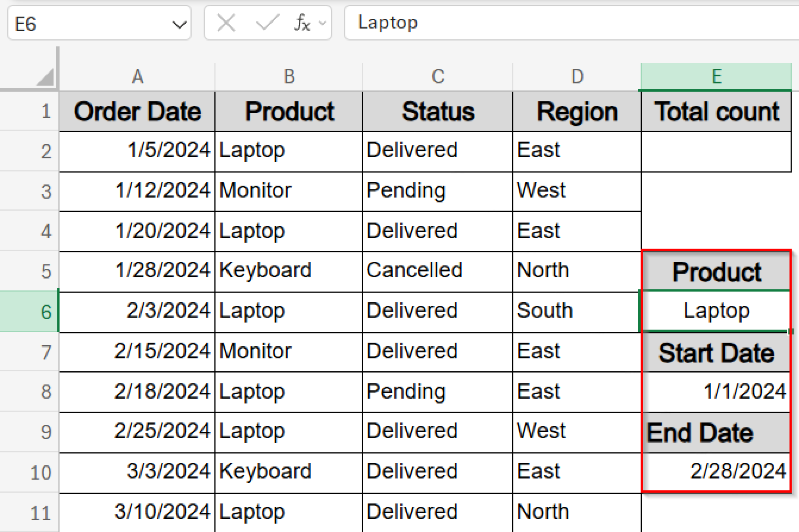This screenshot has height=532, width=799.
Task: Select the Total count header cell
Action: 716,112
